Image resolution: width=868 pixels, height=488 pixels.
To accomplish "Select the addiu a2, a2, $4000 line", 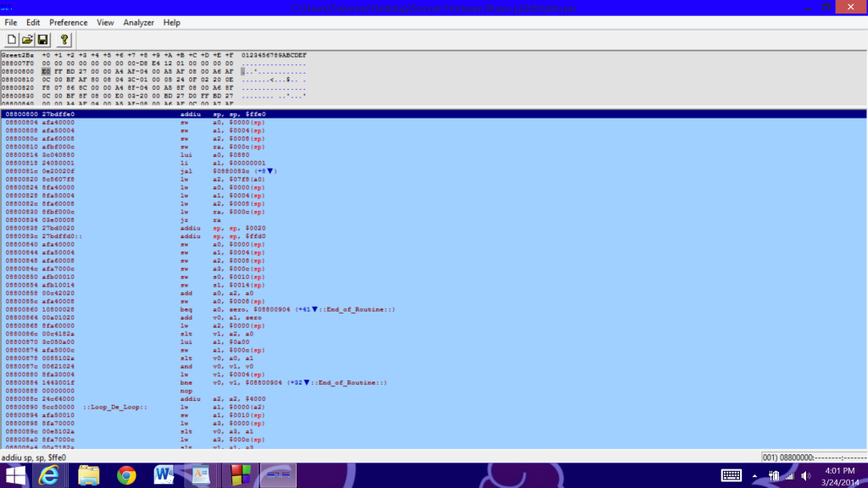I will pyautogui.click(x=433, y=399).
